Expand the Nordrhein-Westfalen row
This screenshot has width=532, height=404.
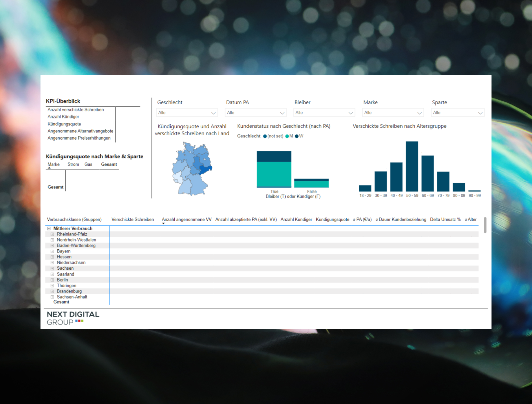(52, 240)
